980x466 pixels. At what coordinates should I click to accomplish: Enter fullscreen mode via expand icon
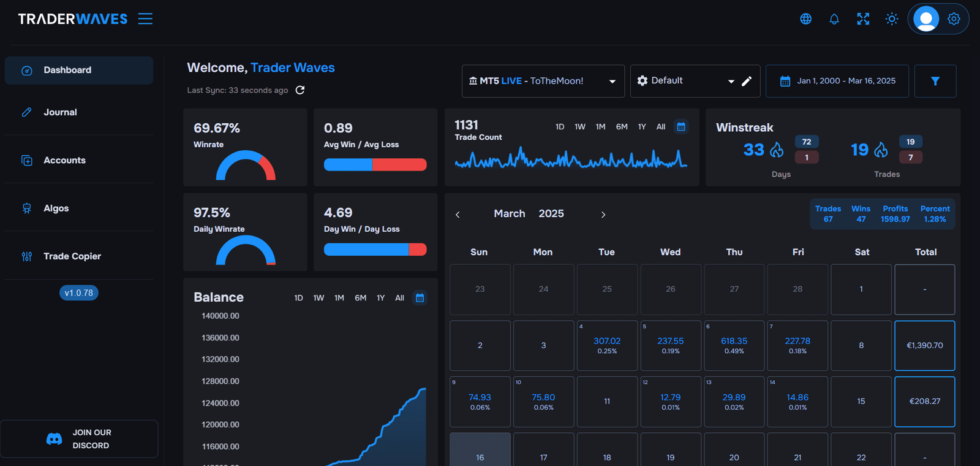click(x=863, y=19)
